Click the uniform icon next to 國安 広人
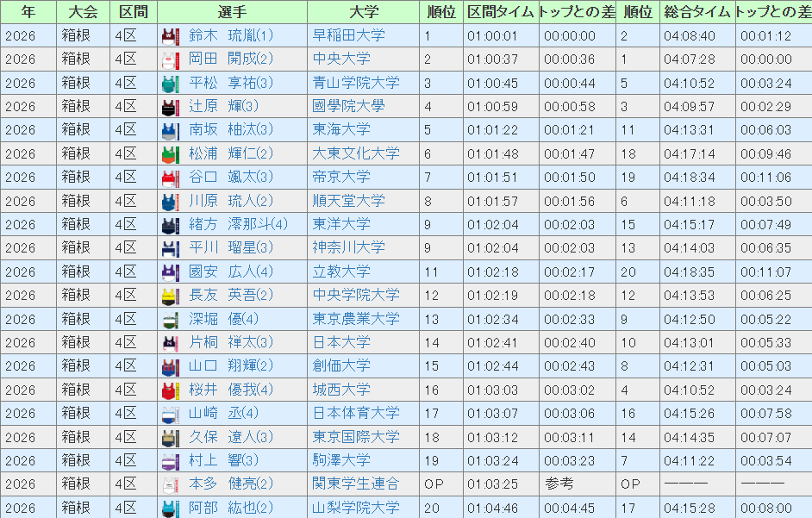Viewport: 812px width, 518px height. coord(170,271)
